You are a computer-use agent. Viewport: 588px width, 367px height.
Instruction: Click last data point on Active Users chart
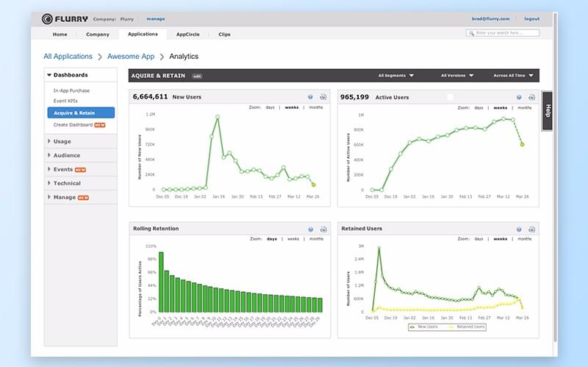[522, 144]
